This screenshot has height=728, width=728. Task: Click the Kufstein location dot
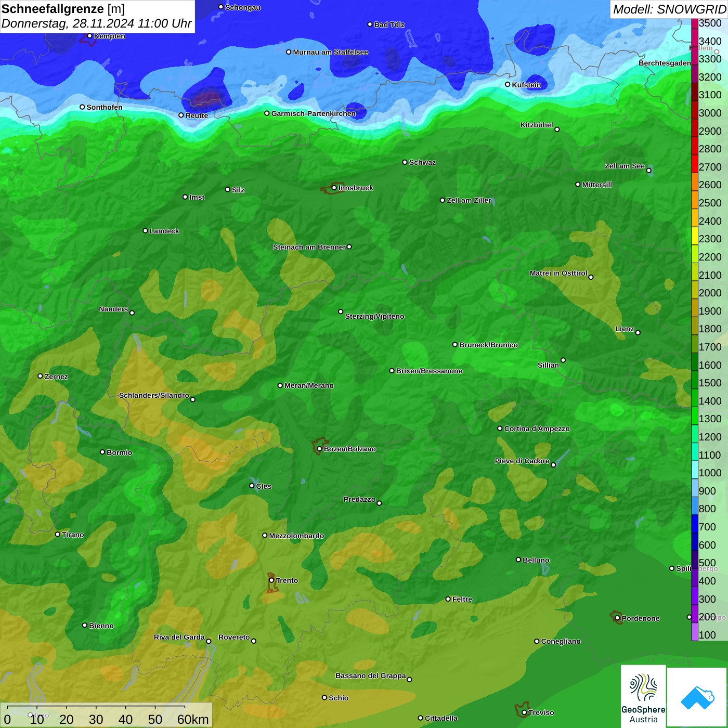coord(508,84)
